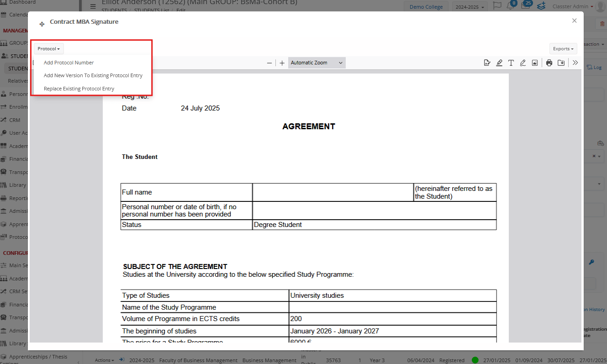
Task: Select the signature tool in the PDF toolbar
Action: click(x=487, y=63)
